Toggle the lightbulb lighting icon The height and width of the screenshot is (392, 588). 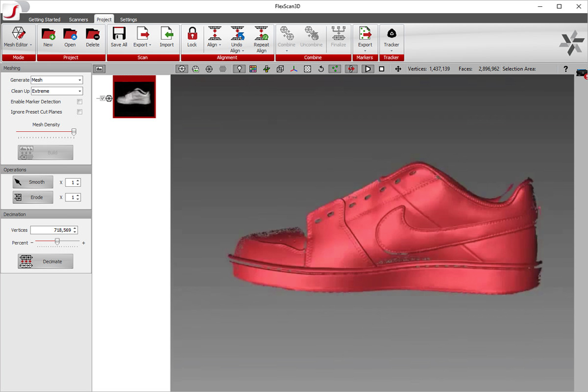point(239,69)
